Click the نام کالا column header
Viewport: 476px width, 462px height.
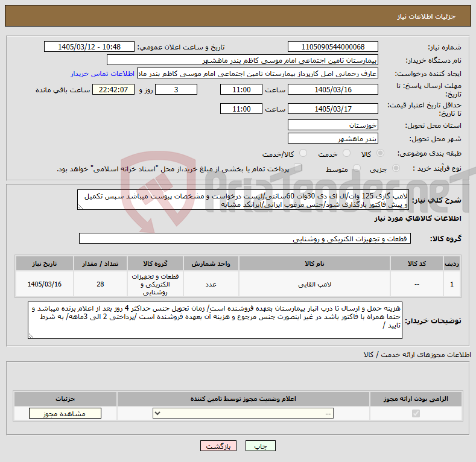click(x=314, y=264)
